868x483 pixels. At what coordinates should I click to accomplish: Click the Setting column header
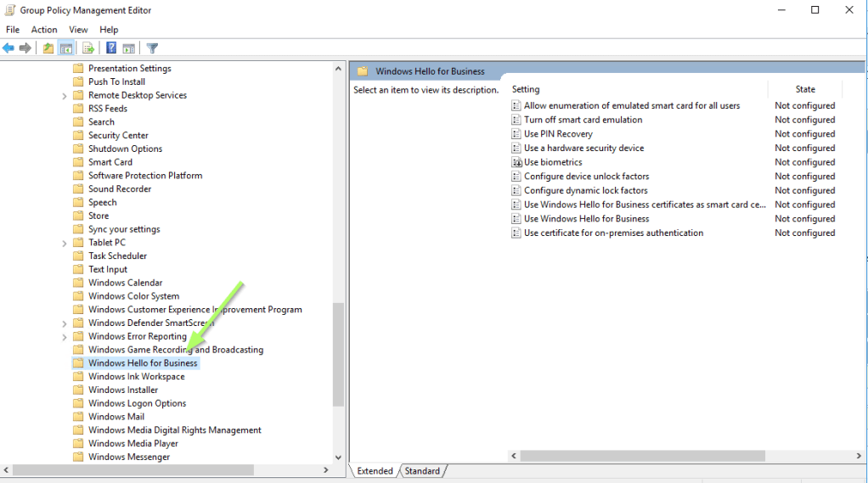tap(526, 89)
